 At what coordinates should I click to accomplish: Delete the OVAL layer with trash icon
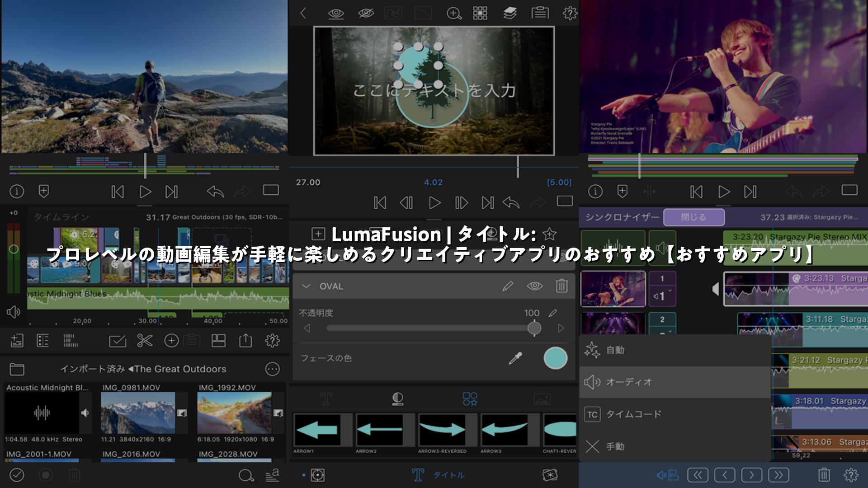(x=561, y=286)
